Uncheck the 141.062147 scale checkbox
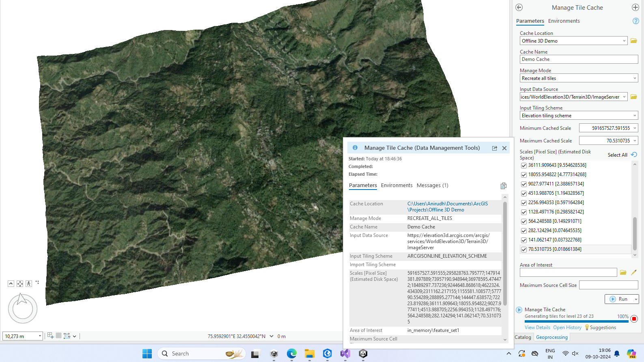Screen dimensions: 644x362 tap(524, 240)
